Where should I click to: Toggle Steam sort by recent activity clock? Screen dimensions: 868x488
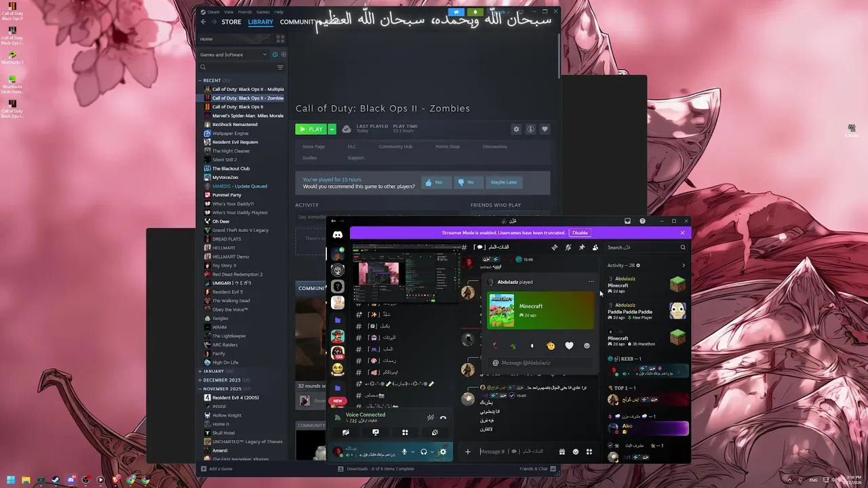click(x=275, y=54)
